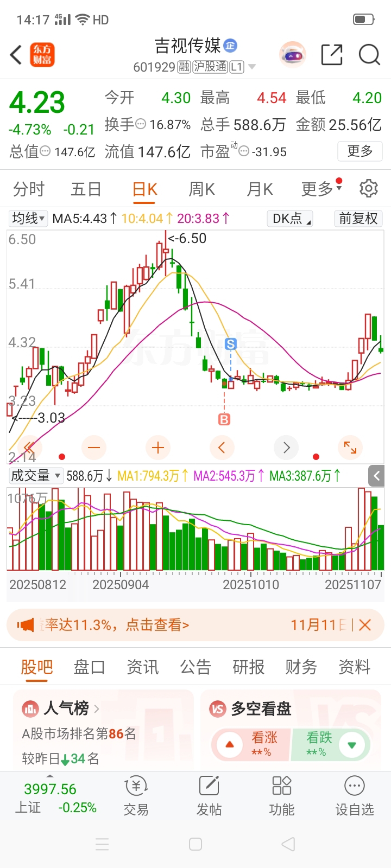Expand stock code dropdown arrow next to L1

(251, 67)
